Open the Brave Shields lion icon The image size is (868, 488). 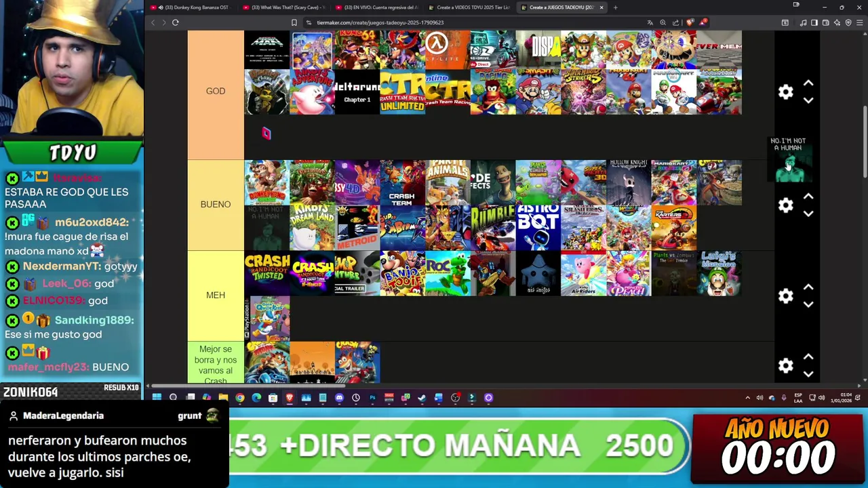690,22
